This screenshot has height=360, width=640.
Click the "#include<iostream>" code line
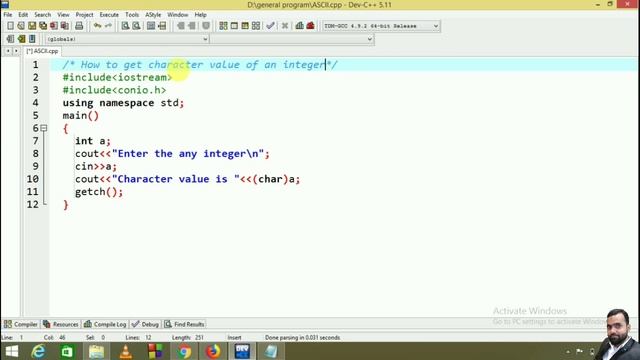[118, 78]
